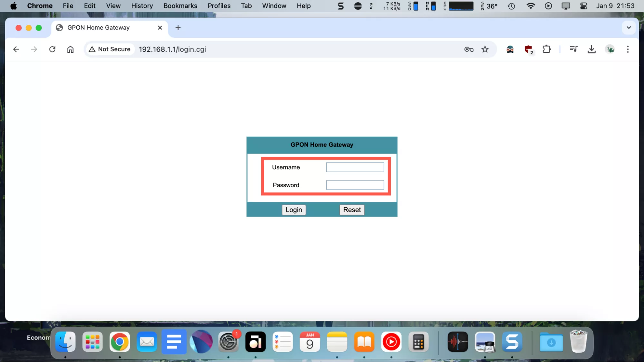
Task: Bookmark this page with star icon
Action: pos(485,49)
